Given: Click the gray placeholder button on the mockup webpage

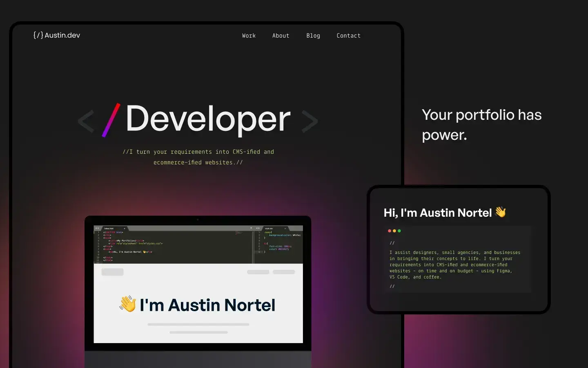Looking at the screenshot, I should pos(113,272).
